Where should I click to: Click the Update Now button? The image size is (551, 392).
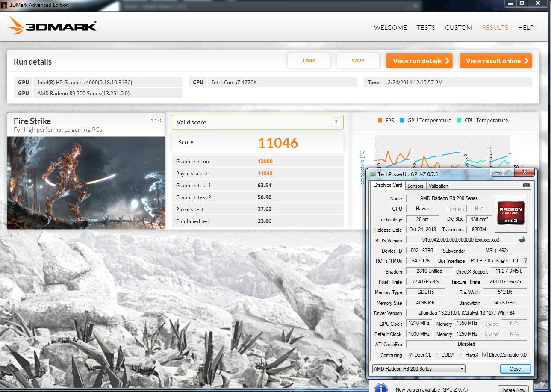[x=513, y=389]
